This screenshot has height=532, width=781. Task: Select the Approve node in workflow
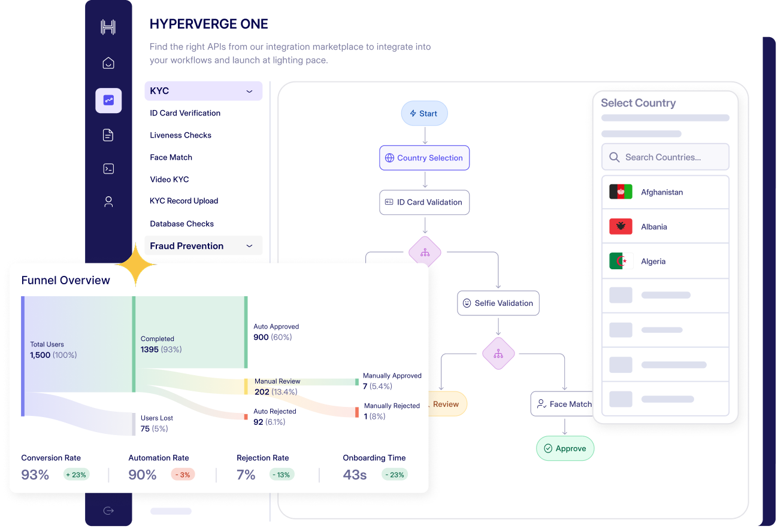click(x=564, y=448)
